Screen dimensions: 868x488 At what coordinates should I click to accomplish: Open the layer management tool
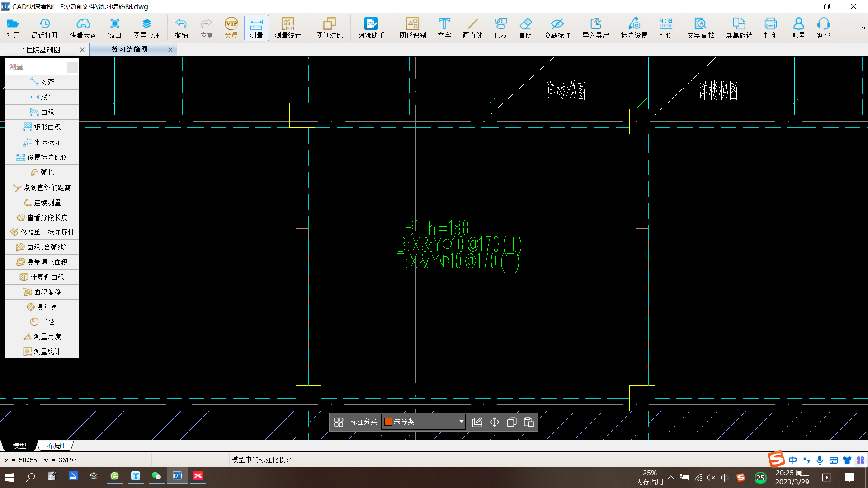(146, 28)
